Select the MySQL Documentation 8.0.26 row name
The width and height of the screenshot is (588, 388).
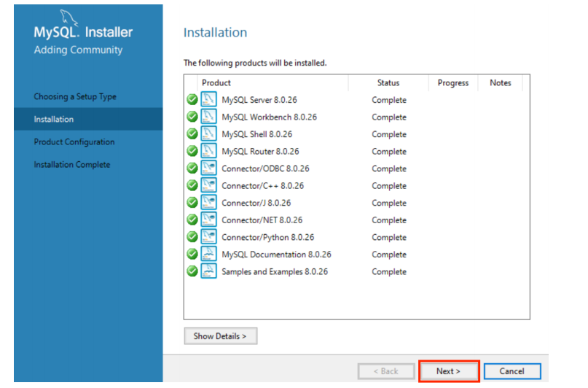(276, 255)
